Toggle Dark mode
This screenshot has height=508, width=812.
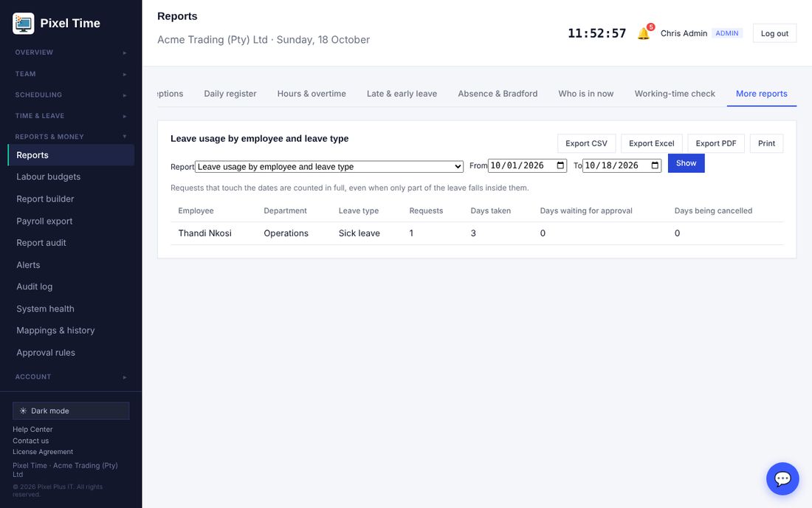[71, 411]
